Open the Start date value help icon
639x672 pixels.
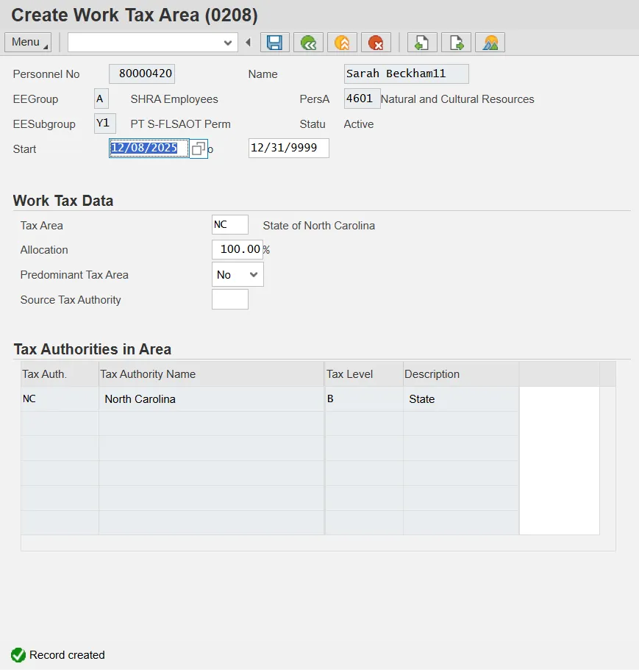click(198, 149)
